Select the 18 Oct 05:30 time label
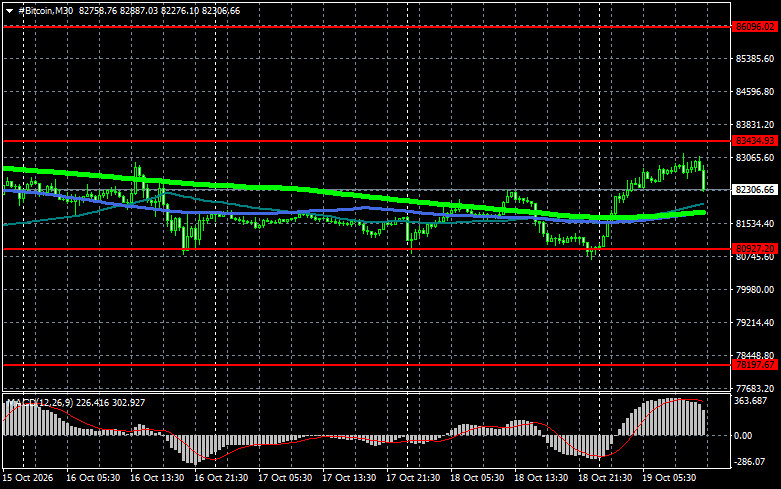781x489 pixels. point(477,478)
